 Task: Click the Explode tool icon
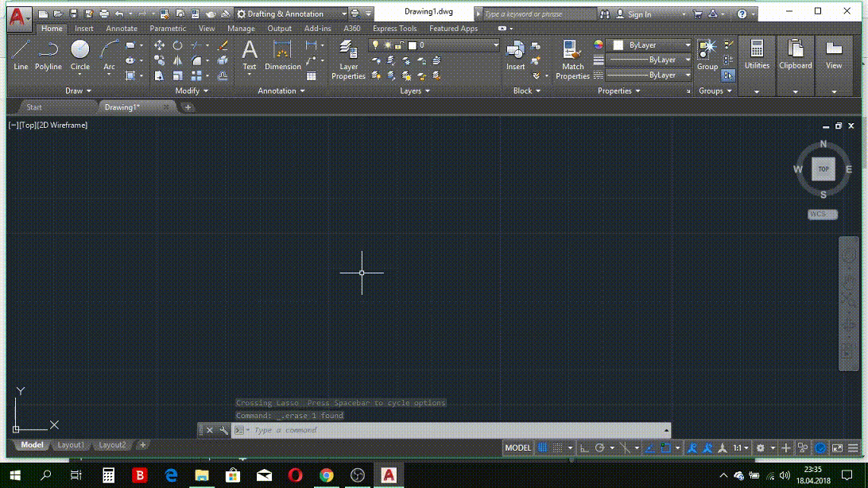click(223, 60)
